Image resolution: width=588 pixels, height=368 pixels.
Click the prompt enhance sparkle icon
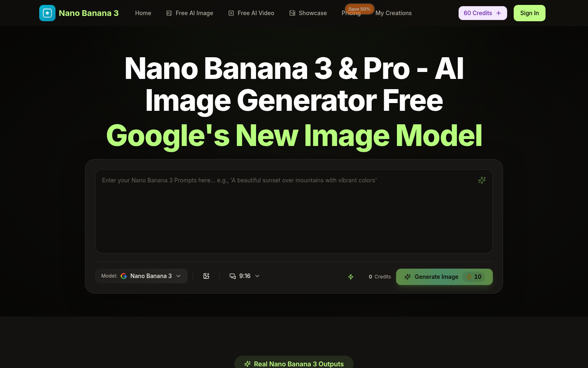point(482,180)
